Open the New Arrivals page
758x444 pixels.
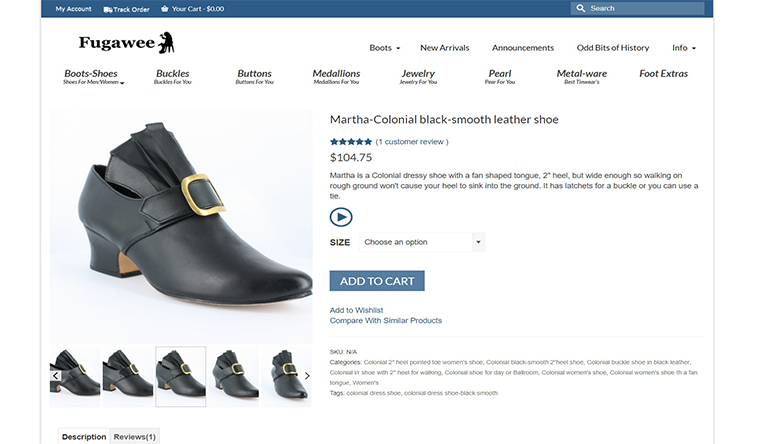444,48
